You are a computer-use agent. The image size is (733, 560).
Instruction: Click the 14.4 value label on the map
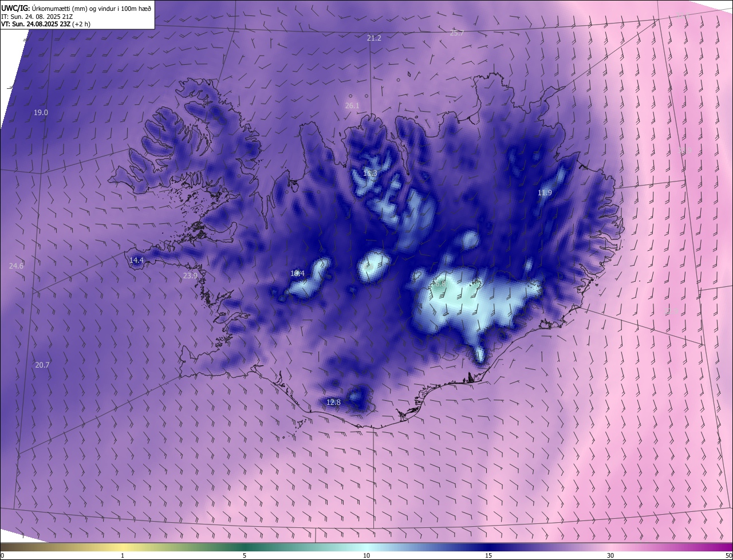tap(136, 260)
